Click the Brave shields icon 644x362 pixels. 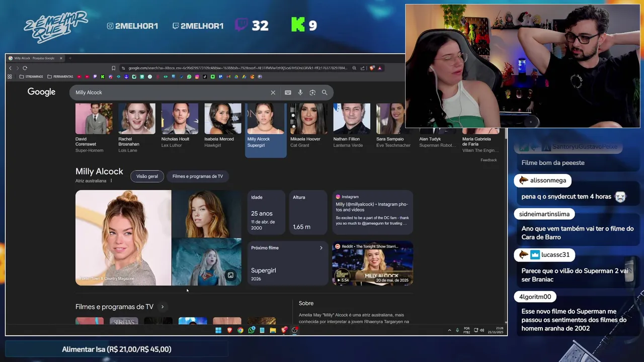(x=372, y=68)
